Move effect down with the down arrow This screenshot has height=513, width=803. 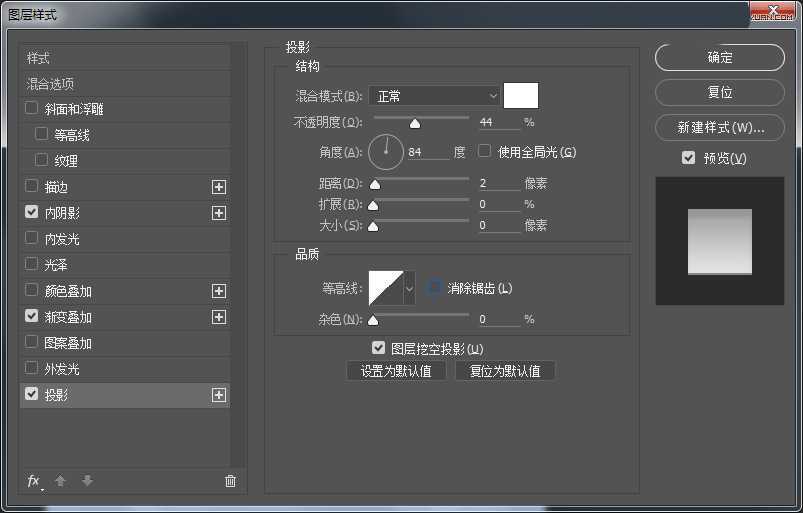(87, 481)
